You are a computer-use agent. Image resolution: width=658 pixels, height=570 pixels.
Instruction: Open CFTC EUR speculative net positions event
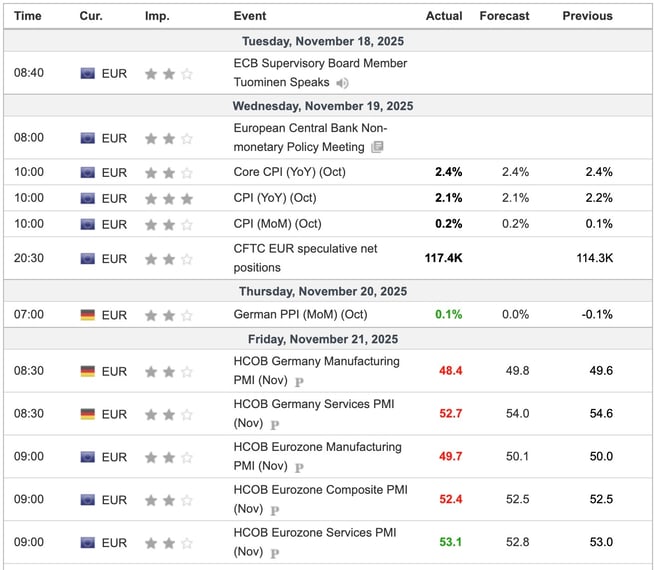(x=305, y=258)
